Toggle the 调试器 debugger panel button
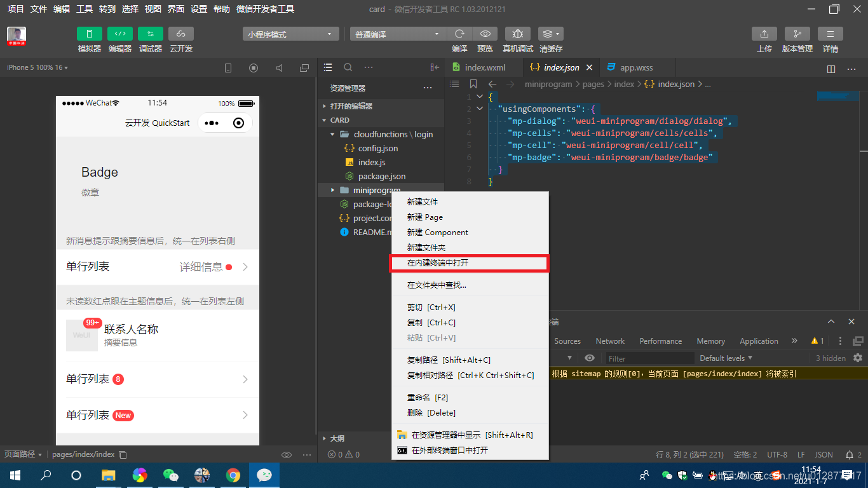Screen dimensions: 868x488 coord(151,34)
